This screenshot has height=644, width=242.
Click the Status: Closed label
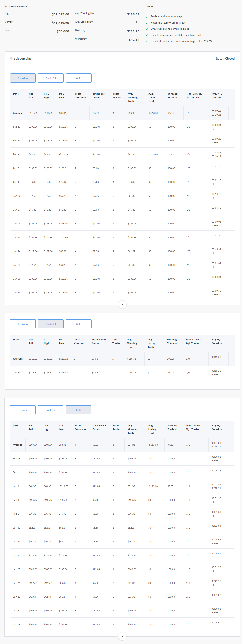click(x=225, y=59)
